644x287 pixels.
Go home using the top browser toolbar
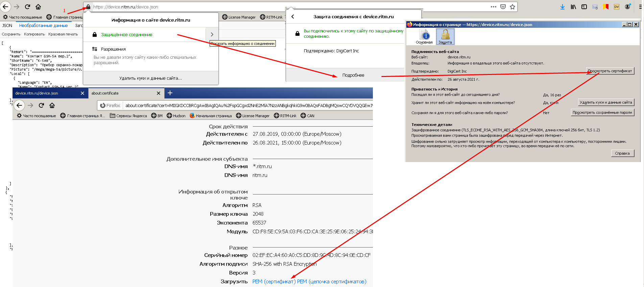(38, 7)
